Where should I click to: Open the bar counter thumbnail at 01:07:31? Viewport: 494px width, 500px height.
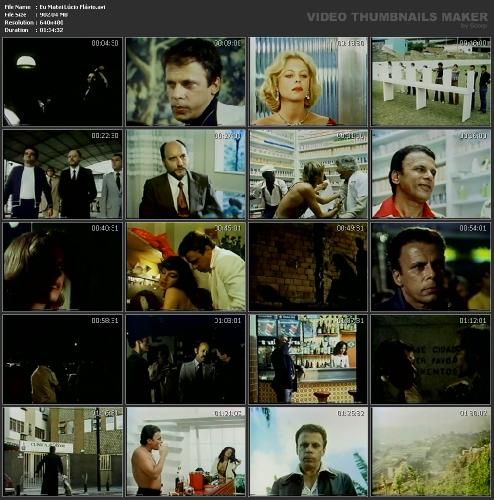pos(309,359)
